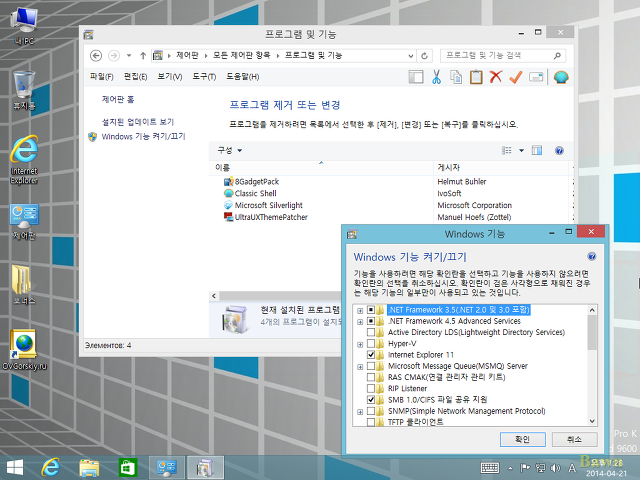Open the 파일(F) menu
The image size is (640, 480).
(101, 77)
